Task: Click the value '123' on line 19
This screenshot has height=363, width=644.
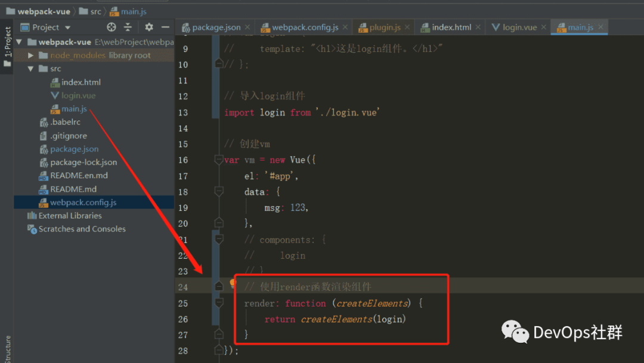Action: click(x=298, y=207)
